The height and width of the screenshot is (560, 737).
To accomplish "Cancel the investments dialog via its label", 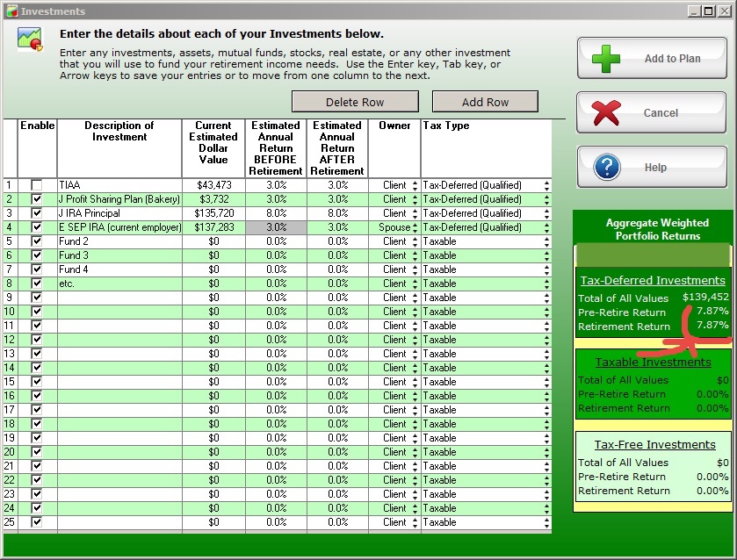I will (x=661, y=112).
